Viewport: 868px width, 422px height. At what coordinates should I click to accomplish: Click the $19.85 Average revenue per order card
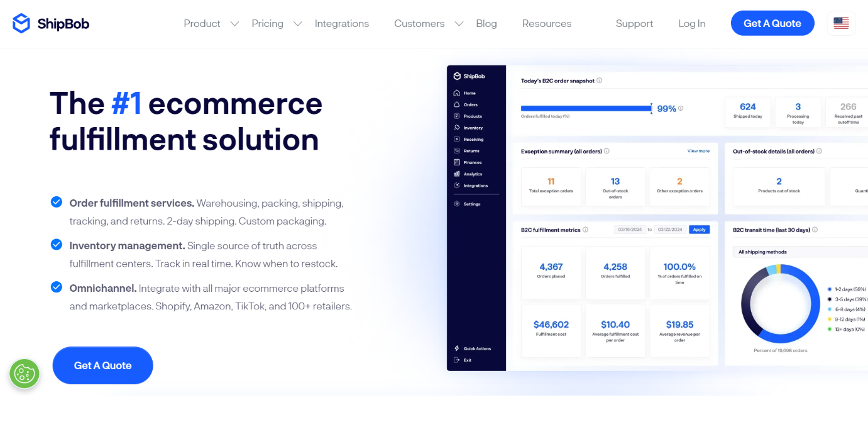[x=679, y=331]
